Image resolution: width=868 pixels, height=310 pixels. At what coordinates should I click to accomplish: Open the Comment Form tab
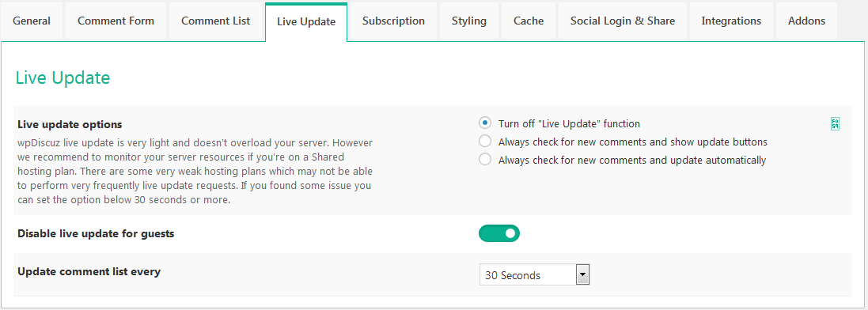116,21
